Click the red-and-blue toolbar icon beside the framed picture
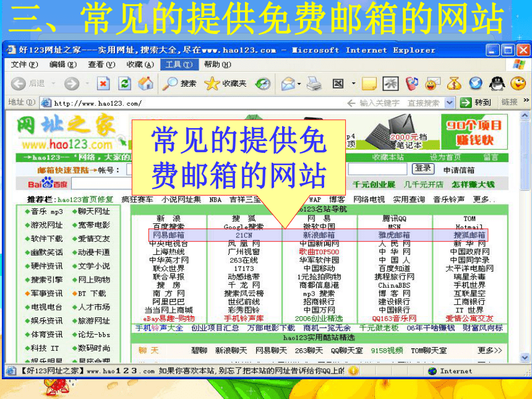Screen dimensions: 532x399 coord(411,84)
